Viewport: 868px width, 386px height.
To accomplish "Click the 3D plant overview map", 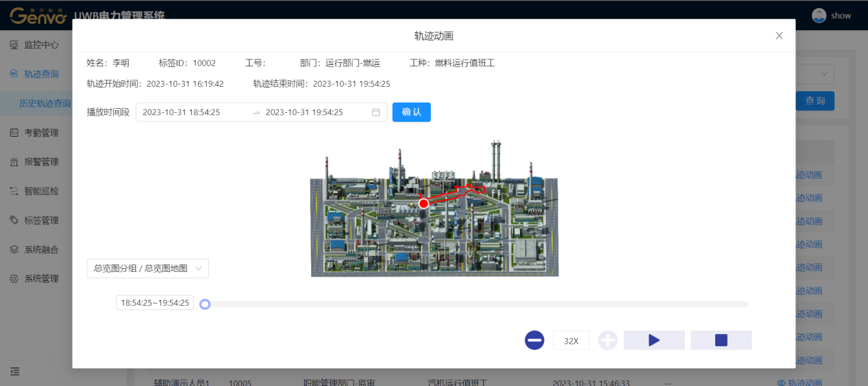I will tap(434, 209).
